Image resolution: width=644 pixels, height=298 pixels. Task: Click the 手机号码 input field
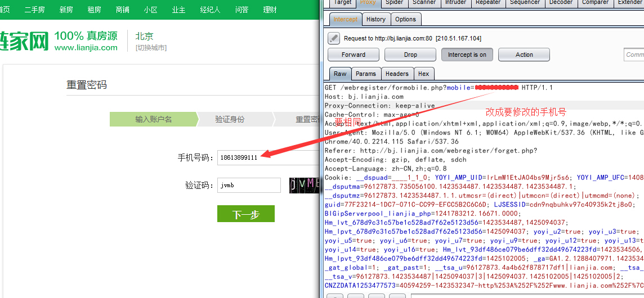point(268,157)
